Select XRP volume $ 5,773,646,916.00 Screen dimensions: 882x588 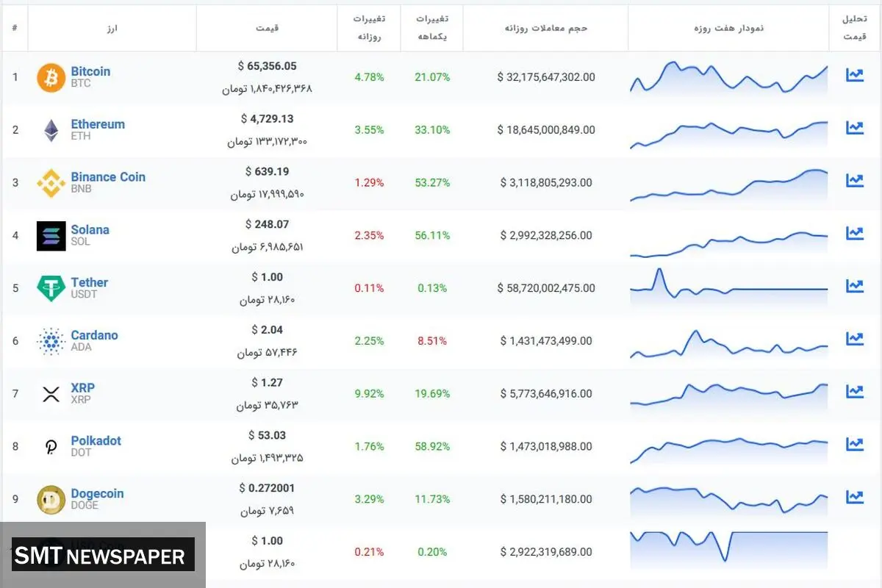(x=546, y=394)
